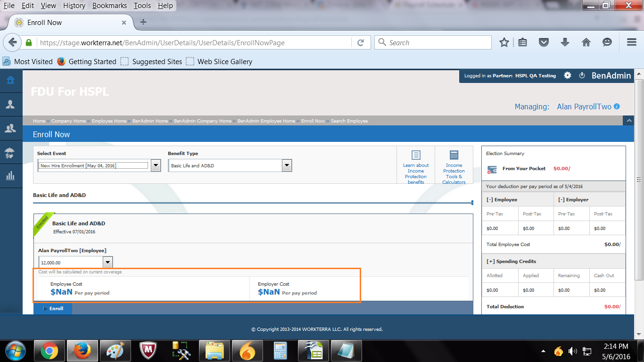Open the calculator taskbar icon
This screenshot has width=644, height=362.
pos(281,351)
